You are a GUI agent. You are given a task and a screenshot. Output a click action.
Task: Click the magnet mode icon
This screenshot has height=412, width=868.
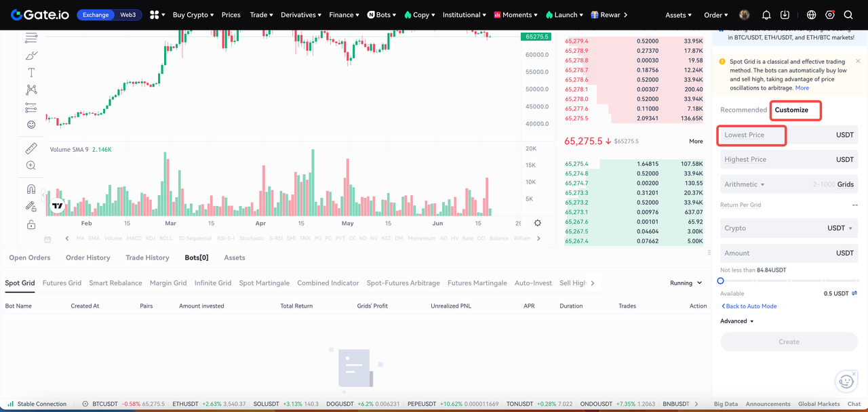[x=31, y=190]
